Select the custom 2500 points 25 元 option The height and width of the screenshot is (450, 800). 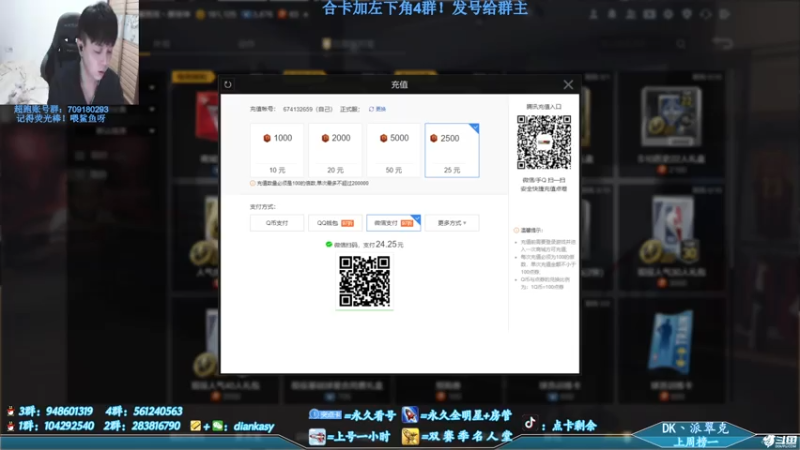(452, 150)
